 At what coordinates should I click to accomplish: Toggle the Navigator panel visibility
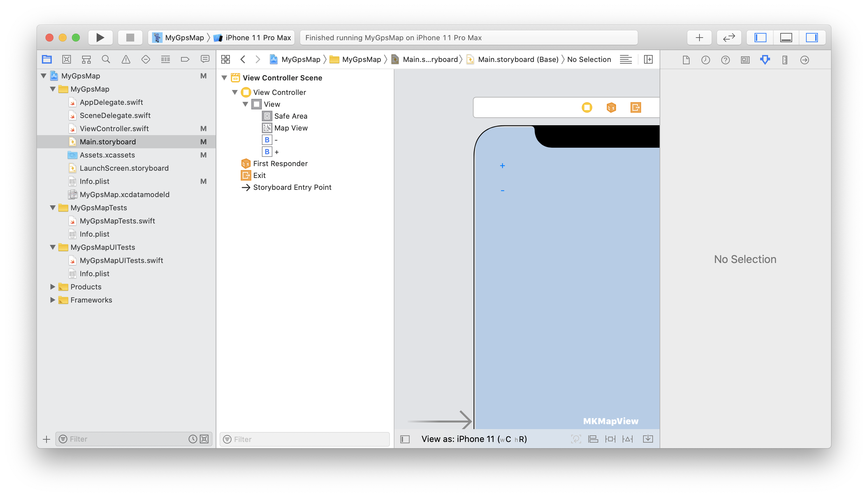pos(760,38)
